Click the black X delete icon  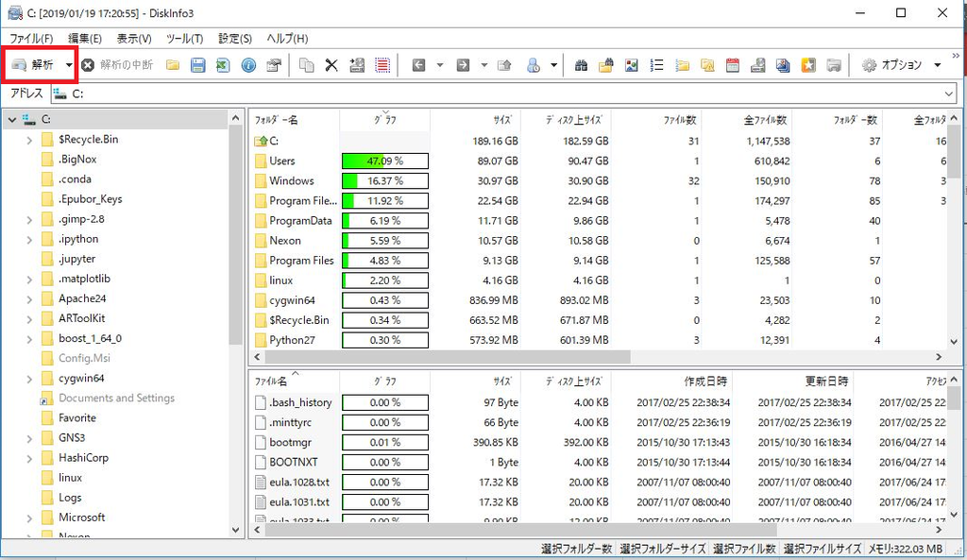(x=331, y=65)
